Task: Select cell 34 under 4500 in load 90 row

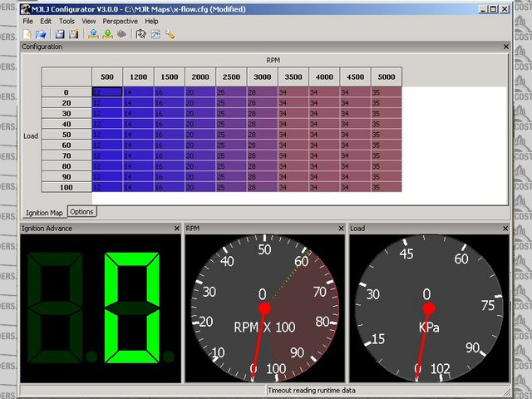Action: [x=355, y=177]
